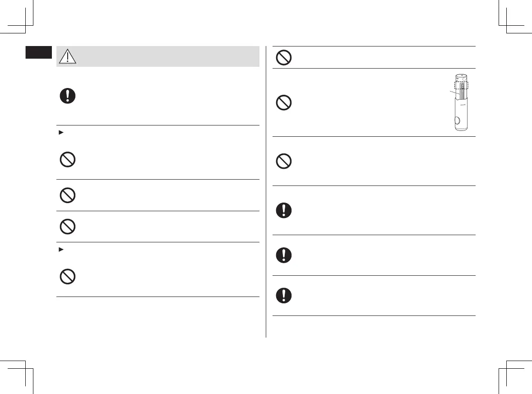Click the bottom exclamation icon in the right column
532x394 pixels.
tap(284, 296)
